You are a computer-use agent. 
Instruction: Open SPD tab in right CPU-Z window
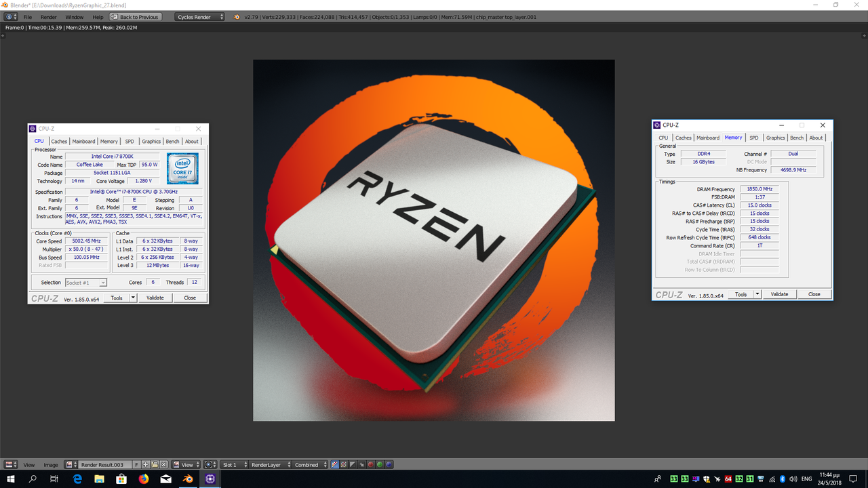pos(754,138)
